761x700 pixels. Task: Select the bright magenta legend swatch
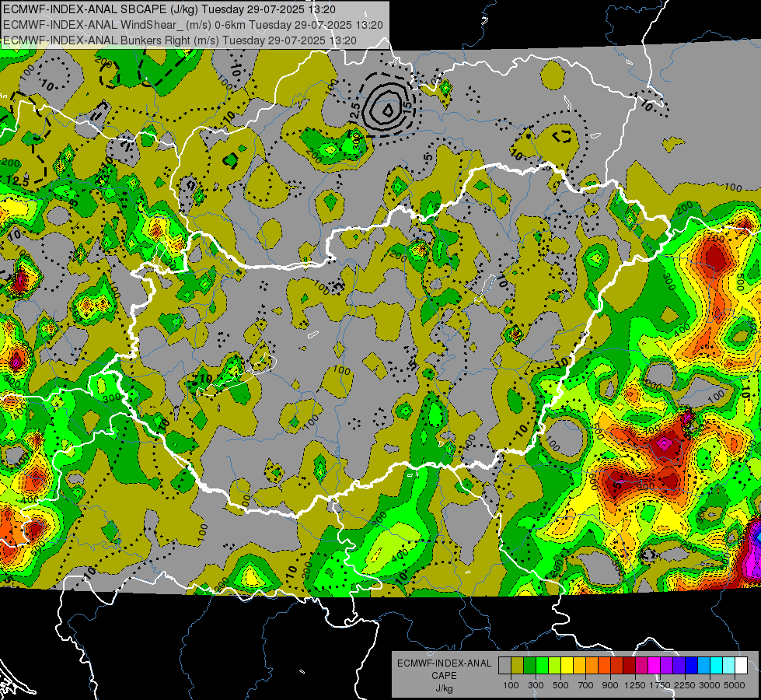pyautogui.click(x=655, y=666)
